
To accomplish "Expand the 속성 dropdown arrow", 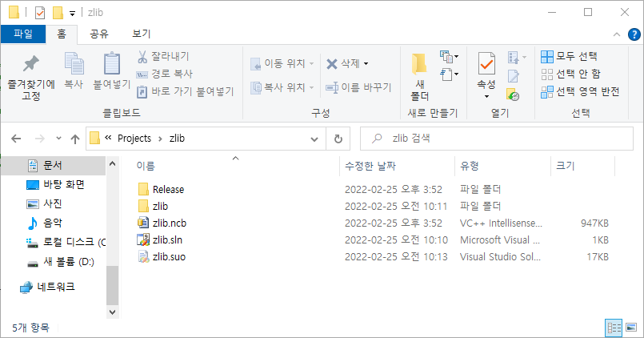I will point(486,97).
